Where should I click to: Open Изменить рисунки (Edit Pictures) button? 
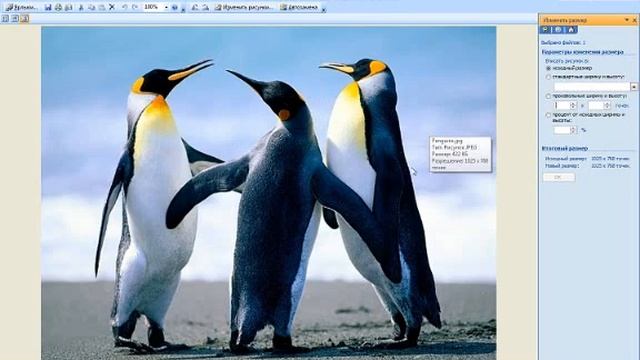click(244, 7)
